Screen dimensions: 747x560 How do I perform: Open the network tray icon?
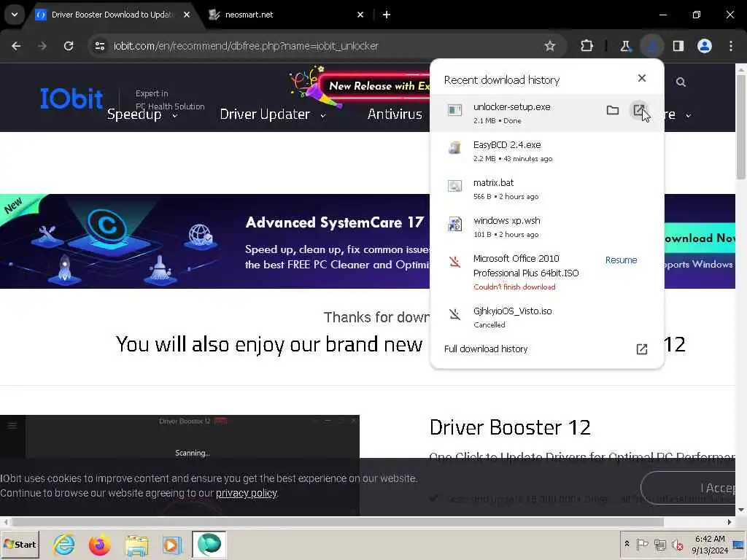pos(659,544)
